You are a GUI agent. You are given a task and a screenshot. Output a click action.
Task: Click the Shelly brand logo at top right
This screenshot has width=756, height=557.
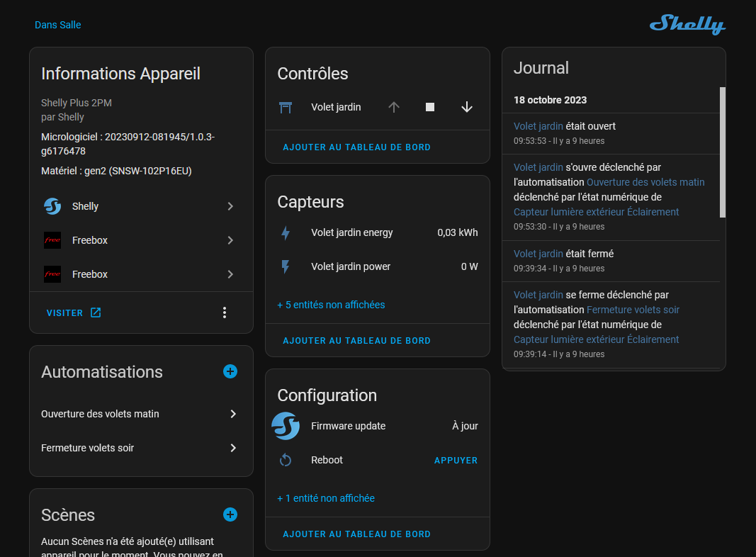click(x=687, y=25)
